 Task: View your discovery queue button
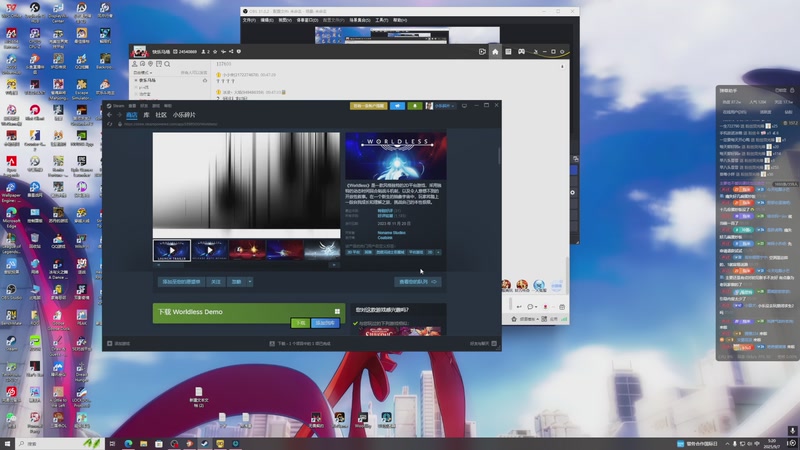click(x=417, y=282)
